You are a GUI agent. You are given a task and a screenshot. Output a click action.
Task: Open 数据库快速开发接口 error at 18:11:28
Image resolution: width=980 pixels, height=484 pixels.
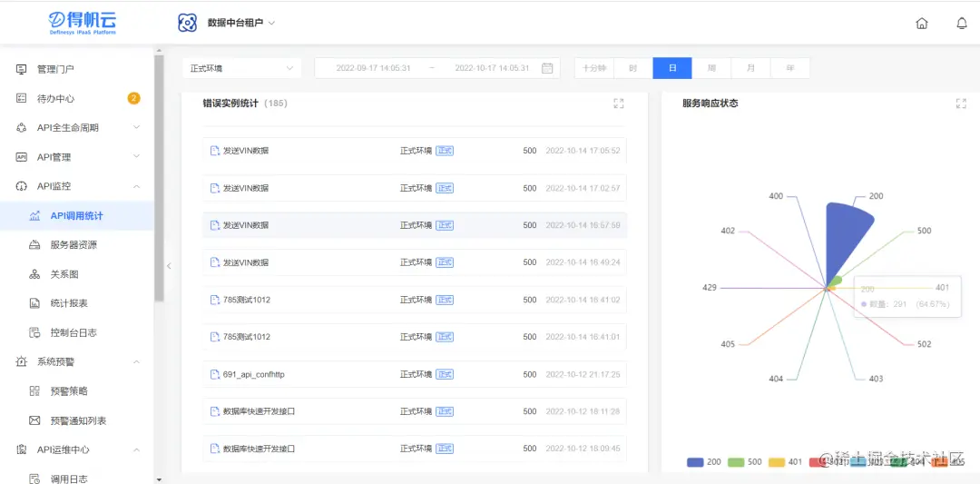click(415, 411)
